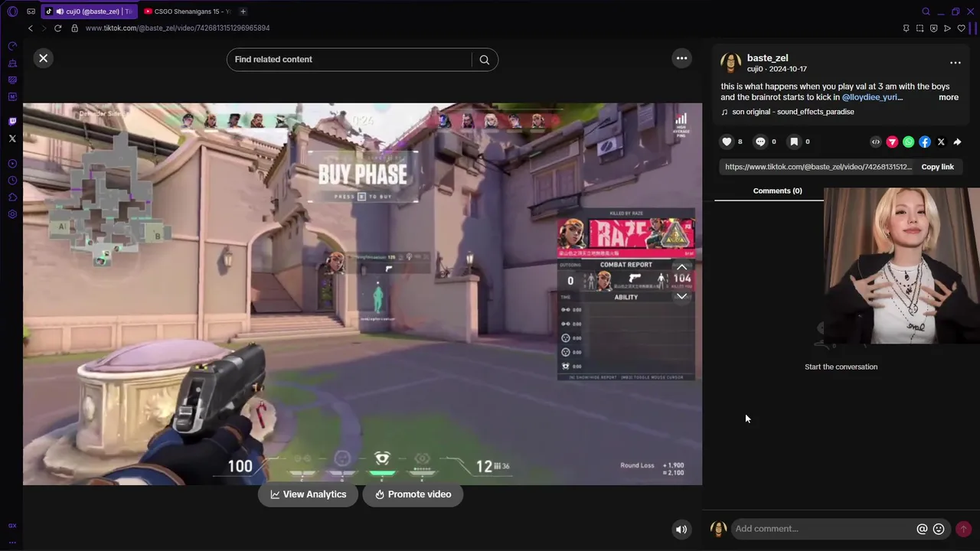Click the Valorant gameplay video
The image size is (980, 551).
[x=362, y=294]
